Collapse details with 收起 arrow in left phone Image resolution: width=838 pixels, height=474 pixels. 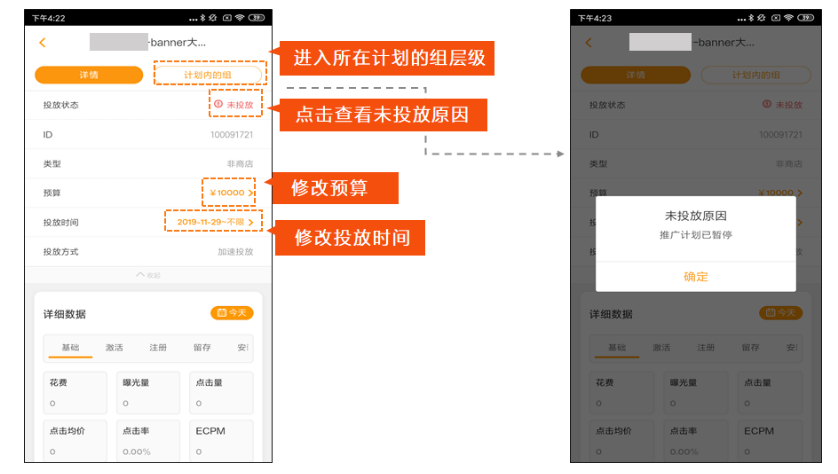coord(148,275)
